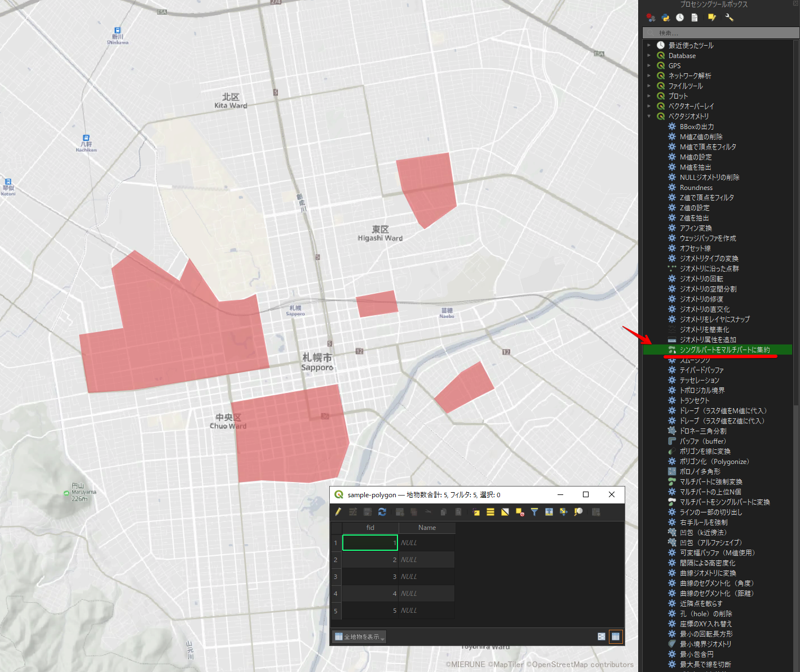This screenshot has width=800, height=672.
Task: Toggle edit features in-place icon
Action: pyautogui.click(x=712, y=17)
